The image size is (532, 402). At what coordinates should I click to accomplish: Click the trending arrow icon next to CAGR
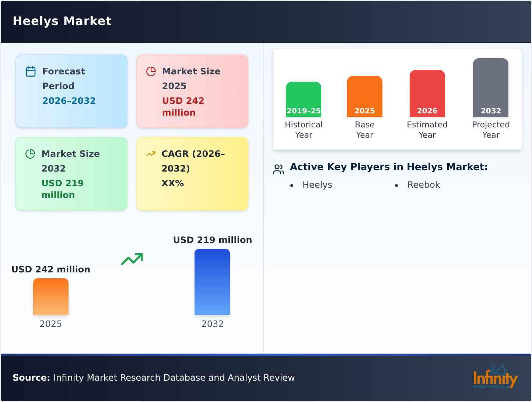pos(151,154)
